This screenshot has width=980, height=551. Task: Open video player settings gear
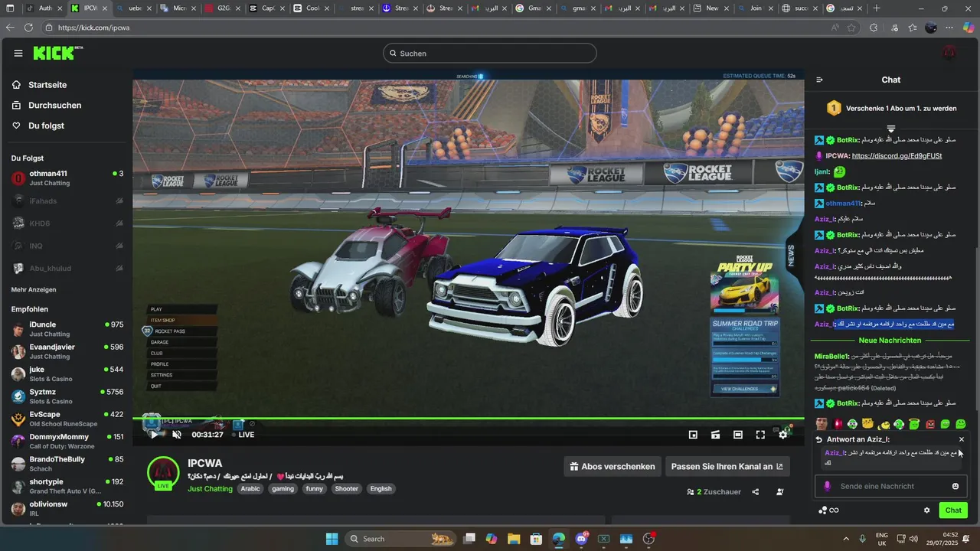783,435
